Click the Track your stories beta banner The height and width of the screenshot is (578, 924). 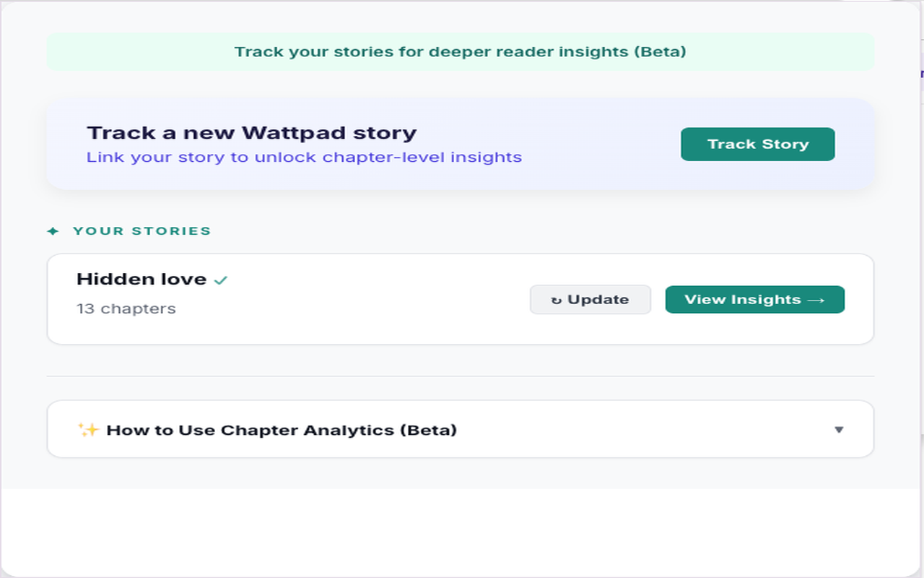click(x=460, y=52)
